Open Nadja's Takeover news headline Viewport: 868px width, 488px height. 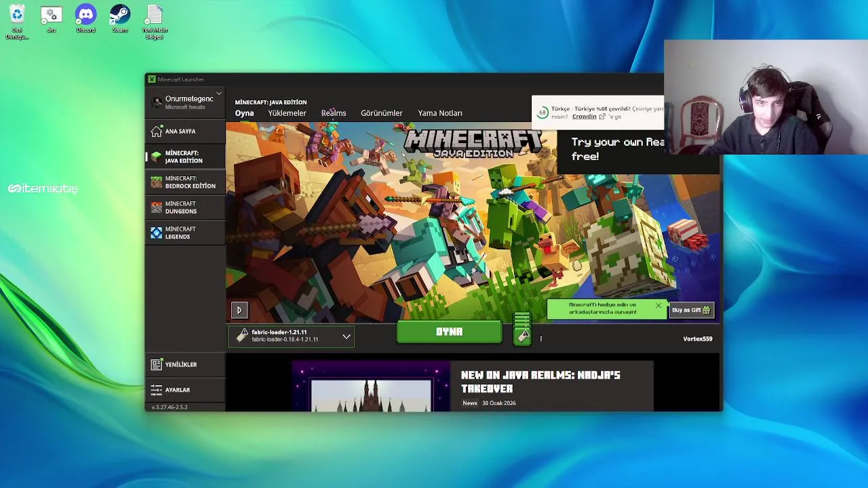pos(540,382)
